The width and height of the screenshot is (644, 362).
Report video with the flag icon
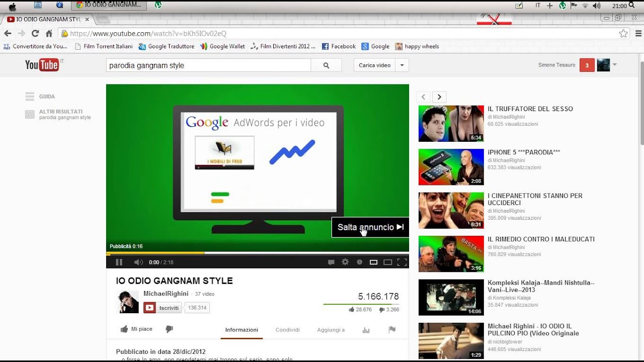392,330
